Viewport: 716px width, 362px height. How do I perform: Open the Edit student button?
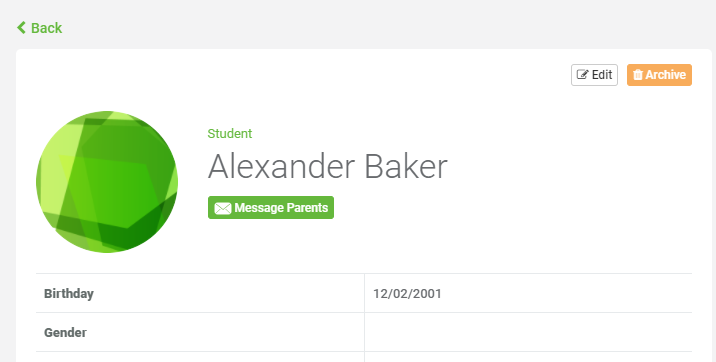click(x=594, y=75)
